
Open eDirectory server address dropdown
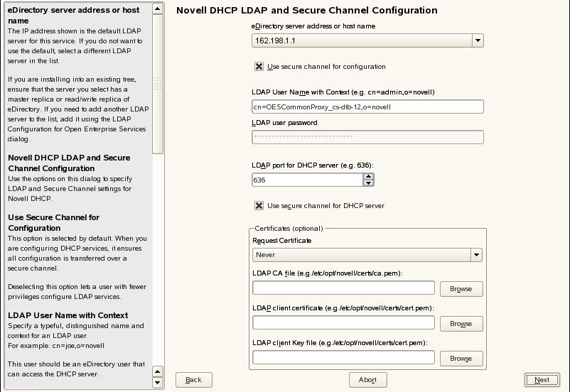click(478, 40)
